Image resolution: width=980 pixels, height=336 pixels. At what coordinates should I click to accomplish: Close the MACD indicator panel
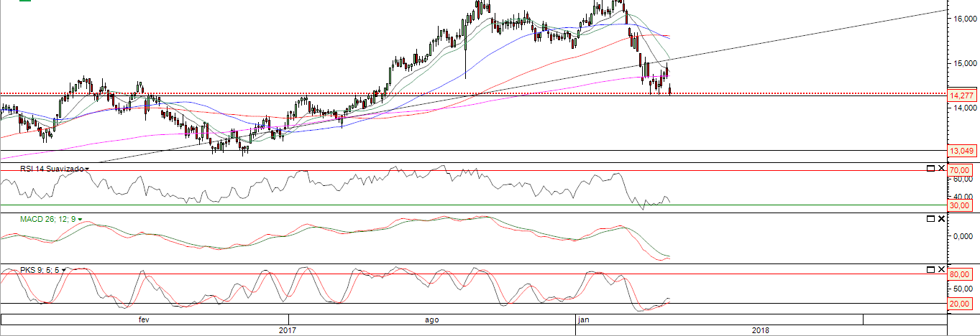[940, 218]
